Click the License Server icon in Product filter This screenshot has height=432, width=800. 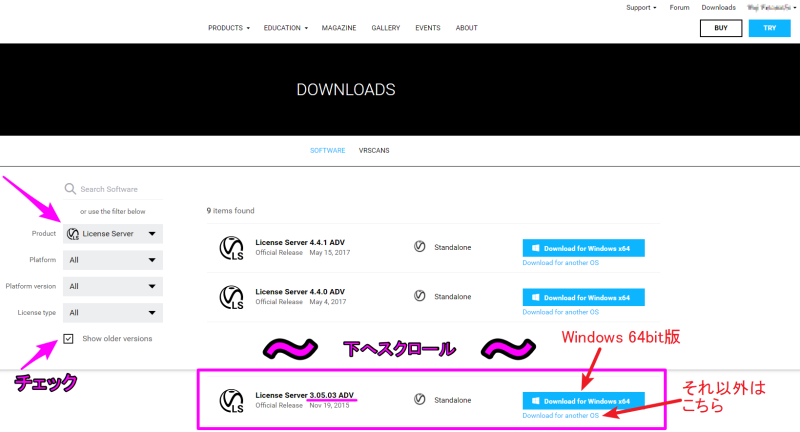[x=73, y=234]
